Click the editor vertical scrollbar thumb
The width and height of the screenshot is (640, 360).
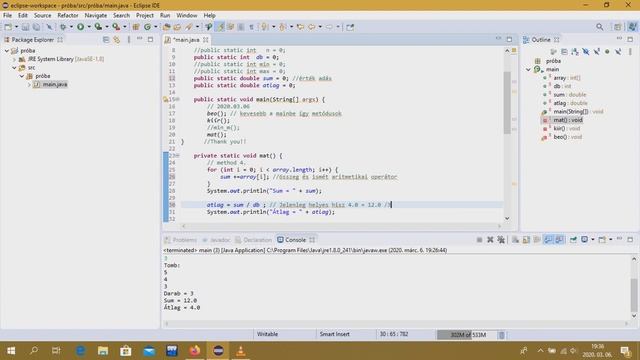tap(507, 103)
